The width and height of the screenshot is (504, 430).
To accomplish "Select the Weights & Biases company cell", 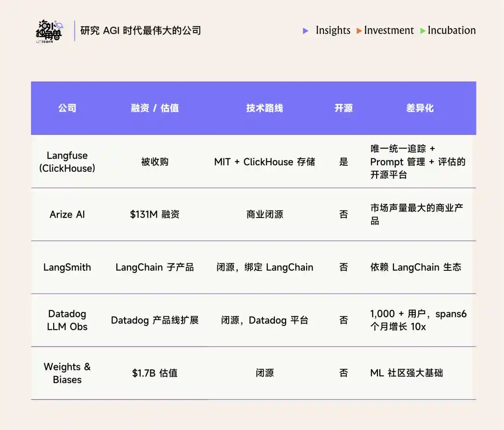I will (x=67, y=373).
